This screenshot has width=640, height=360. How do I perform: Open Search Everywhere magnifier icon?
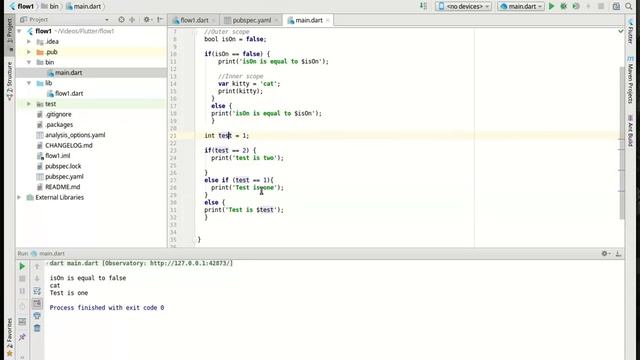tap(629, 6)
